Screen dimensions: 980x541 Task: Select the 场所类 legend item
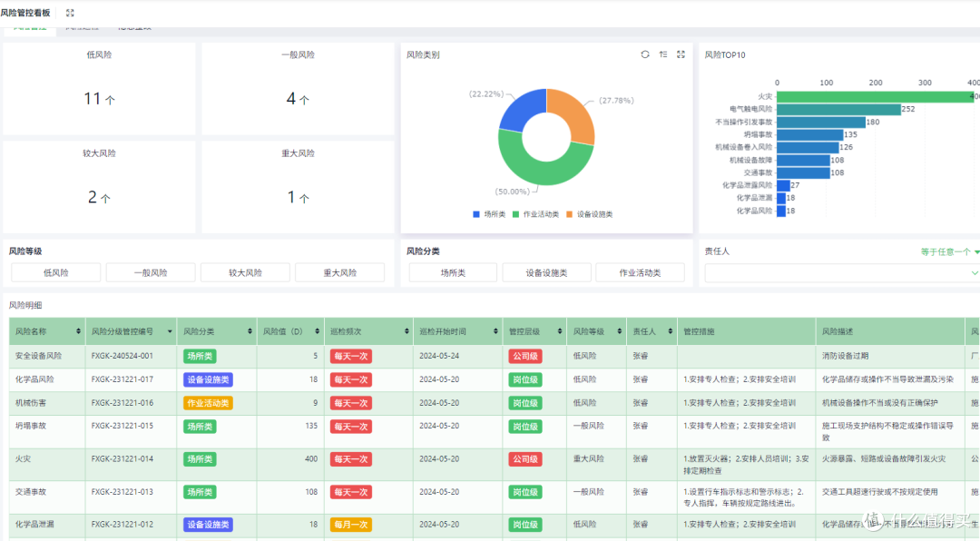[x=489, y=214]
